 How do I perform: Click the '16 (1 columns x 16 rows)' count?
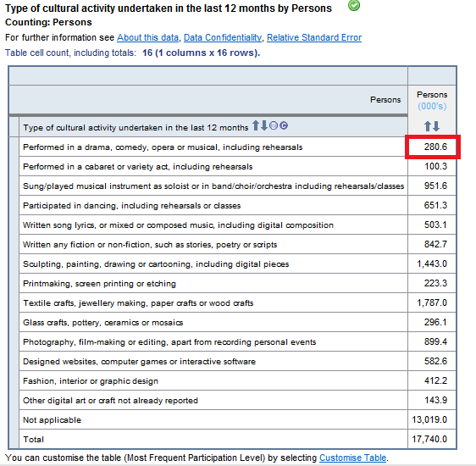pos(202,53)
